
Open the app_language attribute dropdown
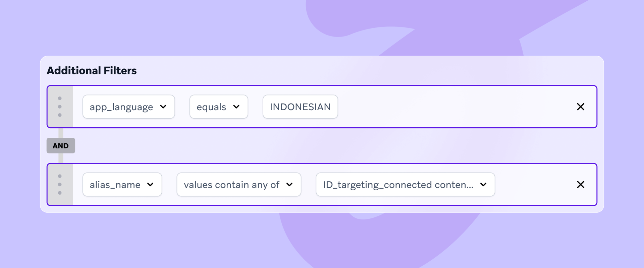coord(128,107)
